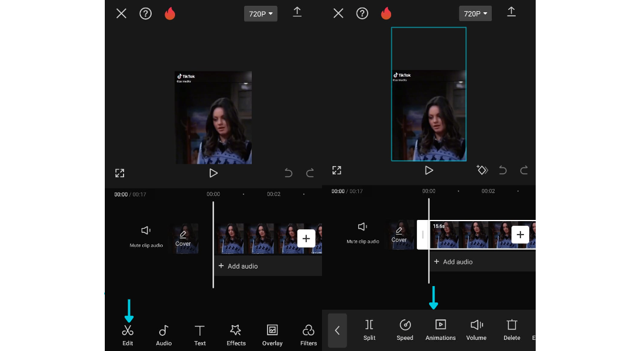Add a clip with plus button, left screen
The image size is (644, 351).
(306, 239)
